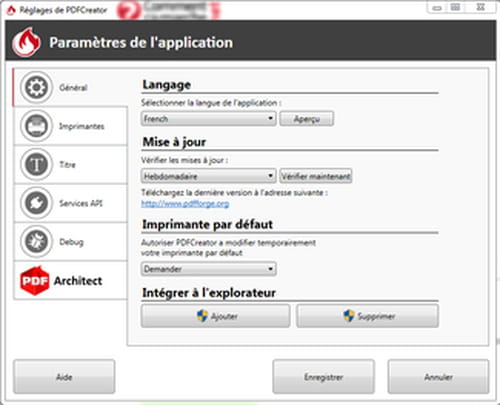Switch to the Imprimantes tab
Viewport: 500px width, 405px height.
[71, 126]
